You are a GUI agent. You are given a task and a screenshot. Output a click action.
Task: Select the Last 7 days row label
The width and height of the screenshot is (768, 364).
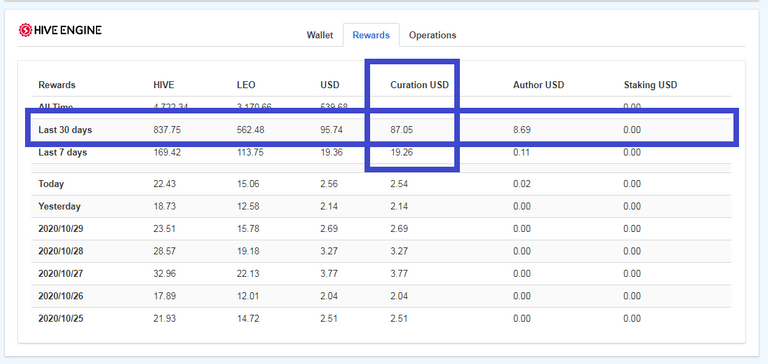click(63, 152)
